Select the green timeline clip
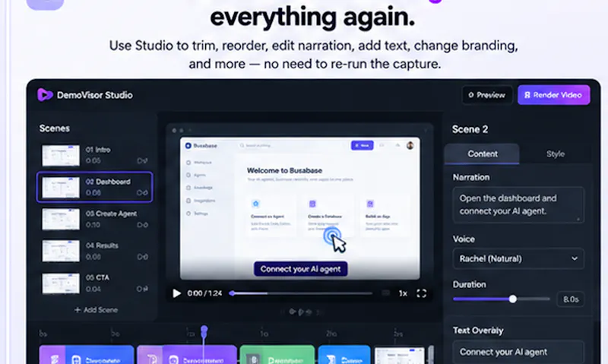The height and width of the screenshot is (364, 608). click(x=277, y=355)
